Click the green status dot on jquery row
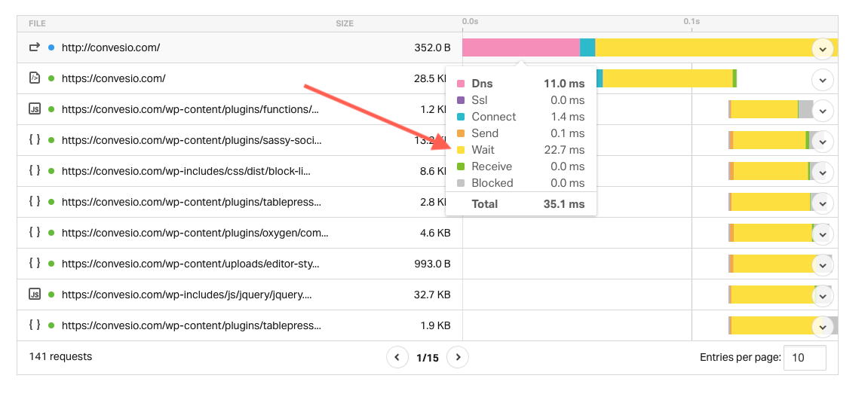The image size is (868, 409). tap(51, 295)
